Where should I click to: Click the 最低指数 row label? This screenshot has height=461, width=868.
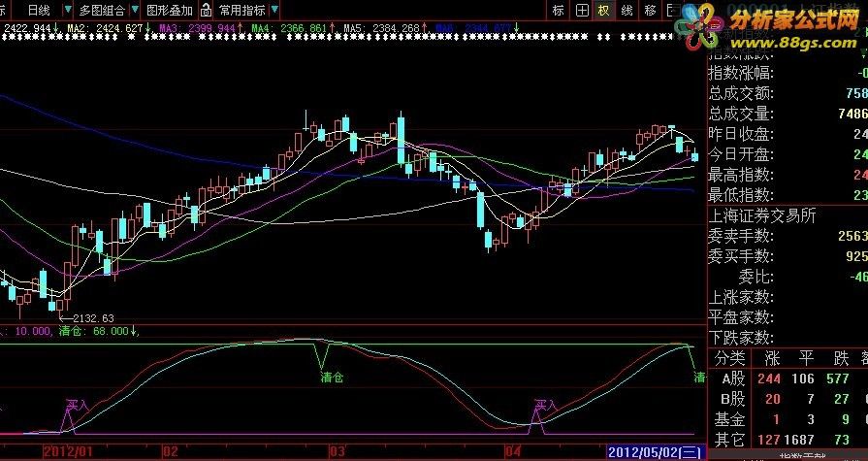[x=740, y=195]
